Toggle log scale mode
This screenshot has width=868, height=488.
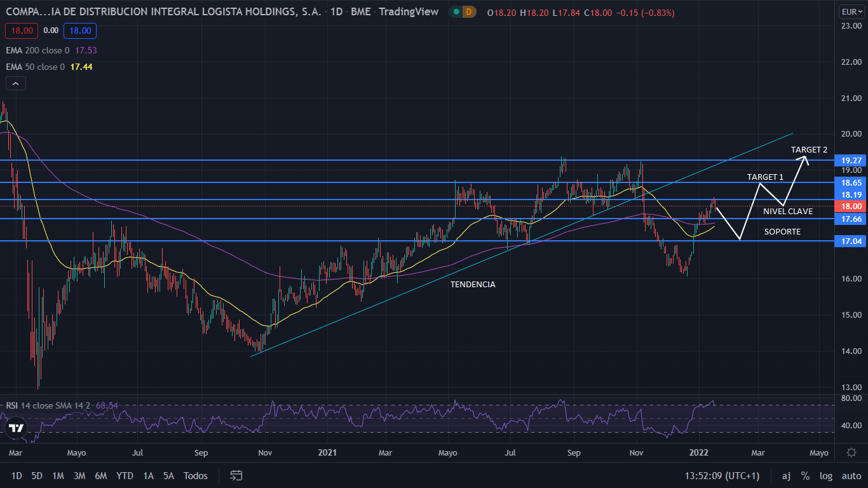(x=825, y=475)
